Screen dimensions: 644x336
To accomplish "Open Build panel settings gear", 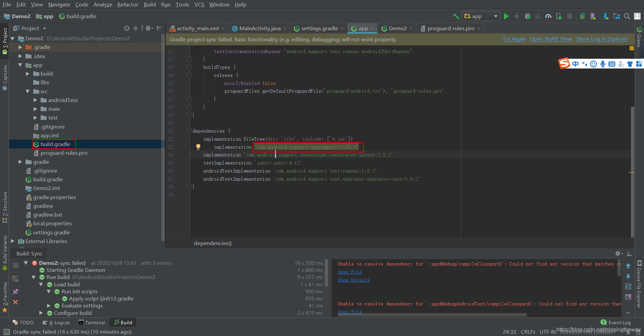I will click(x=619, y=253).
